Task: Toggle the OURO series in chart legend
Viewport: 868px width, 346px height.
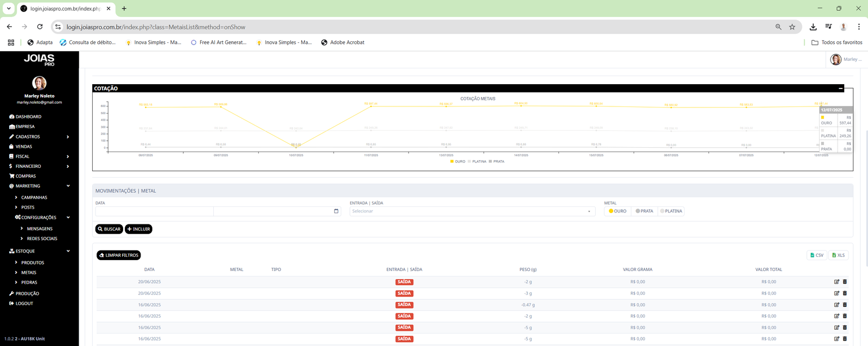Action: click(457, 161)
